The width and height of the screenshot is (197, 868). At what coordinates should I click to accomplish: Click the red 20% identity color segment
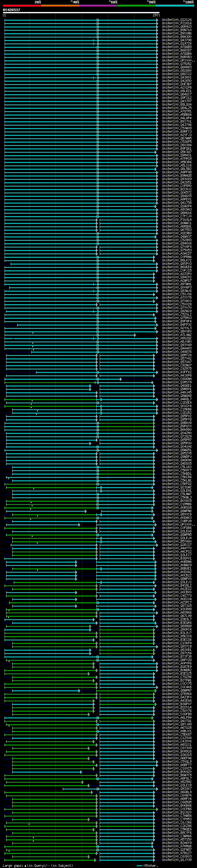[x=22, y=6]
